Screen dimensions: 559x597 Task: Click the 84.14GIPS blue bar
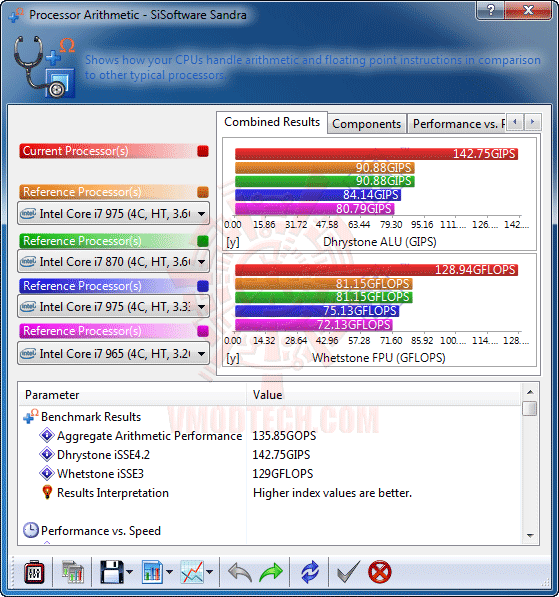[x=318, y=195]
